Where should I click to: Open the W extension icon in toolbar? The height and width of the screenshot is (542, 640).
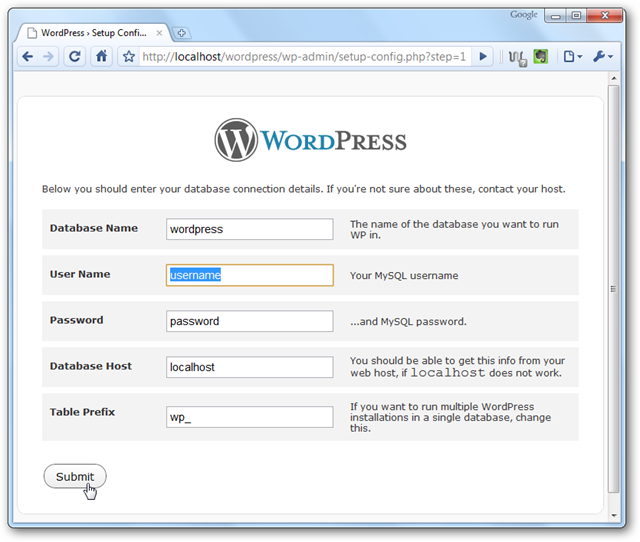coord(517,57)
